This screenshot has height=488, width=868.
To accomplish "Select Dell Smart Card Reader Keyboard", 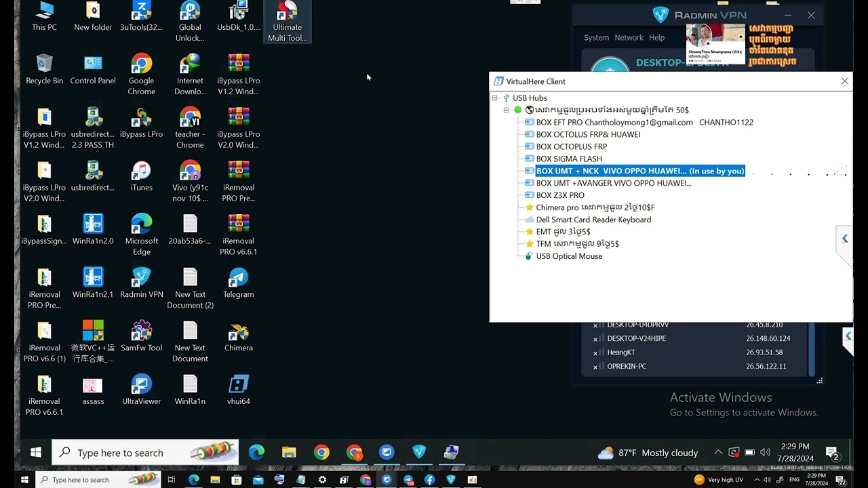I will tap(588, 220).
